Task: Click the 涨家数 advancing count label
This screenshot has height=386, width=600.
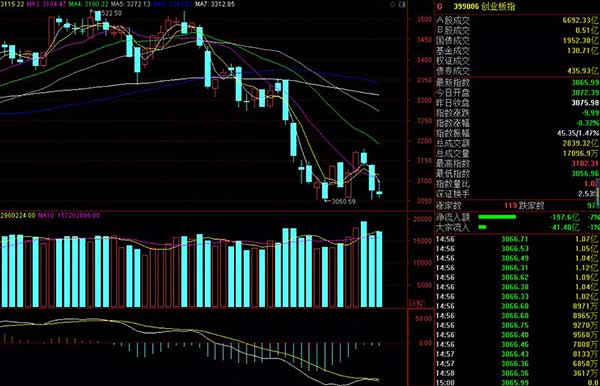Action: click(448, 205)
